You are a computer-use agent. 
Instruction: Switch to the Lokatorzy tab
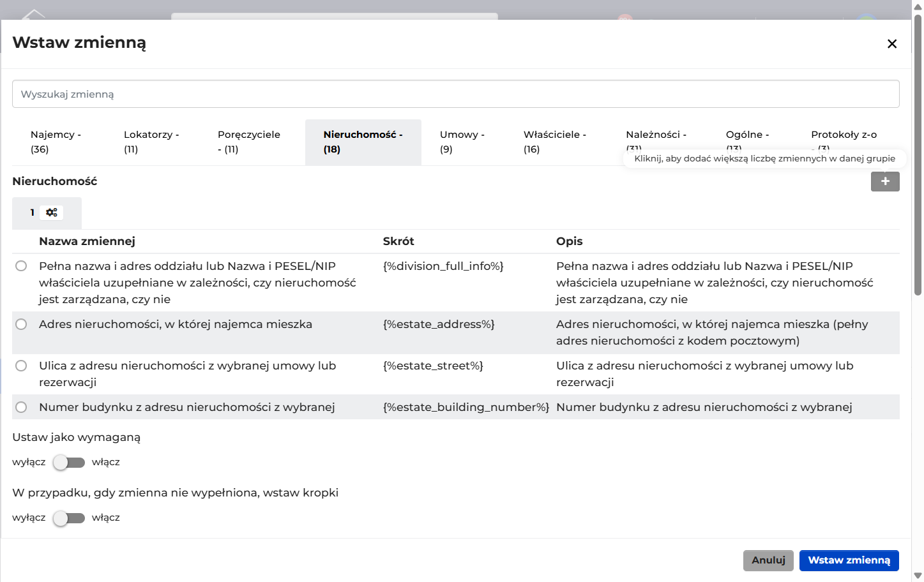(153, 142)
